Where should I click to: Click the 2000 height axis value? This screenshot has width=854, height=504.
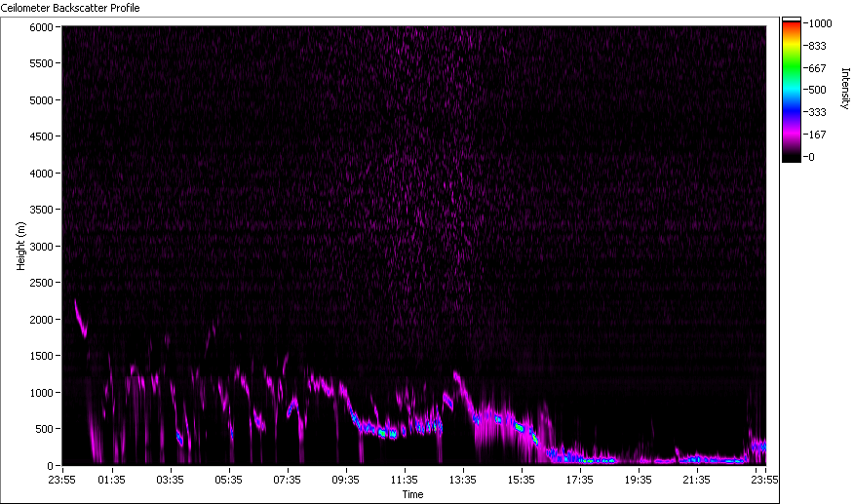(x=41, y=320)
